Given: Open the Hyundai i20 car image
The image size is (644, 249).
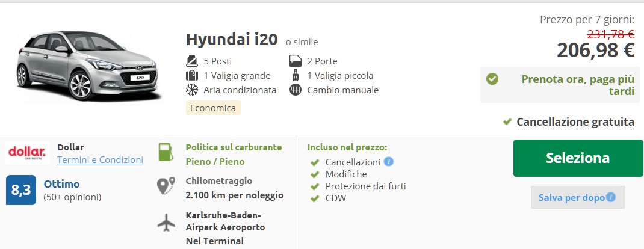Looking at the screenshot, I should (88, 66).
